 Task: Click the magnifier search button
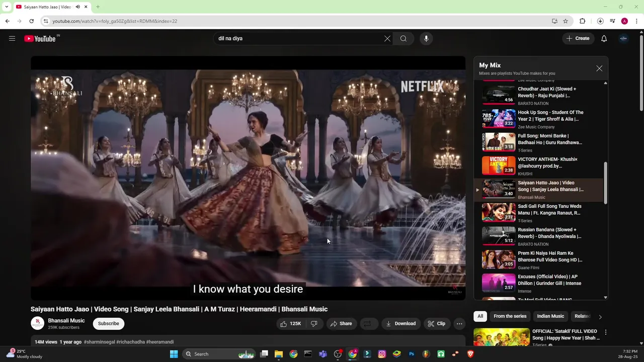404,39
